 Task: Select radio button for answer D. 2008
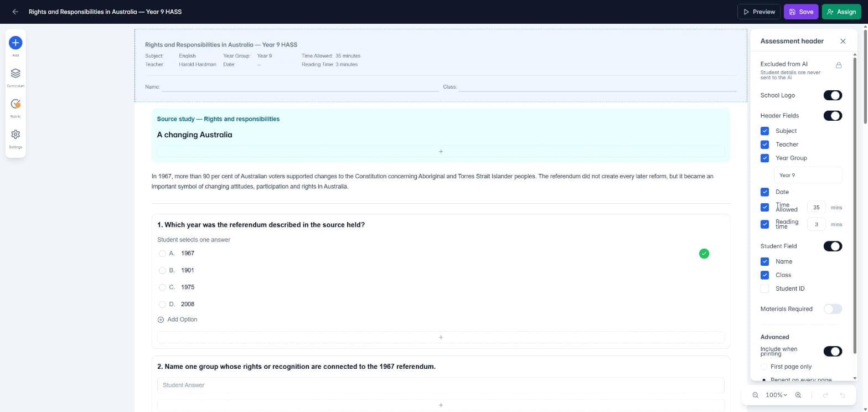coord(162,305)
